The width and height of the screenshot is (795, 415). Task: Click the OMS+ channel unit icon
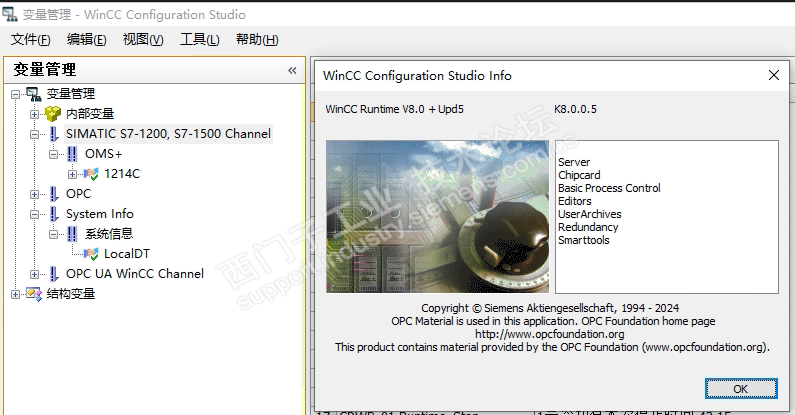tap(72, 154)
